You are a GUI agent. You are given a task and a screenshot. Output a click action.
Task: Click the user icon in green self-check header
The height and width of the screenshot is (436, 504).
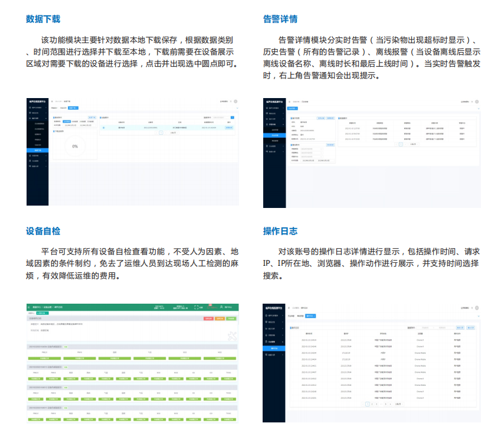[222, 307]
